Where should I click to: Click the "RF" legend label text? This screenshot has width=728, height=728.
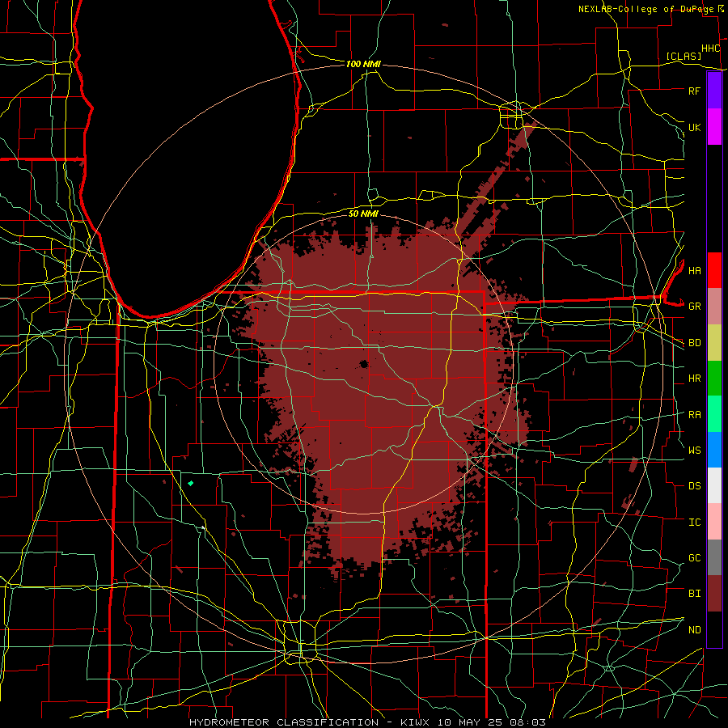click(x=694, y=91)
